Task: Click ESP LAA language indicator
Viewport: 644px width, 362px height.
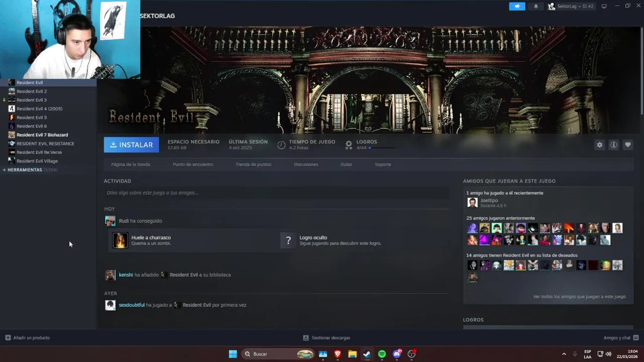Action: click(588, 354)
